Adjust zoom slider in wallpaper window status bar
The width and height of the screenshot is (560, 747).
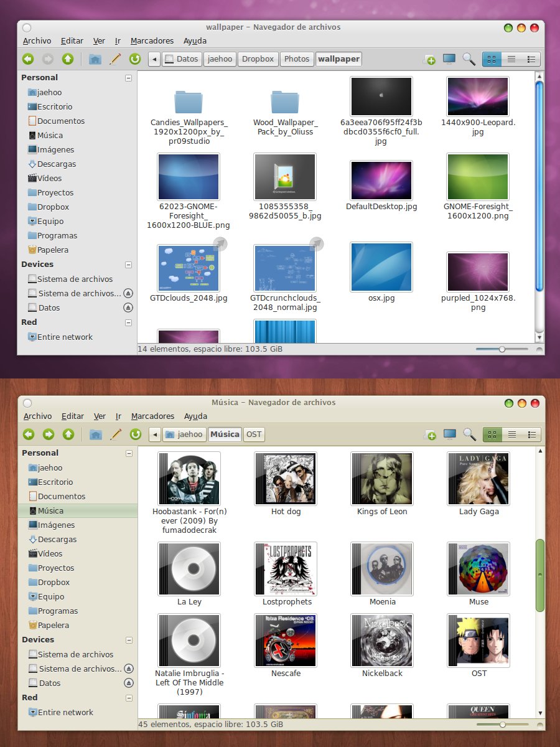(502, 349)
